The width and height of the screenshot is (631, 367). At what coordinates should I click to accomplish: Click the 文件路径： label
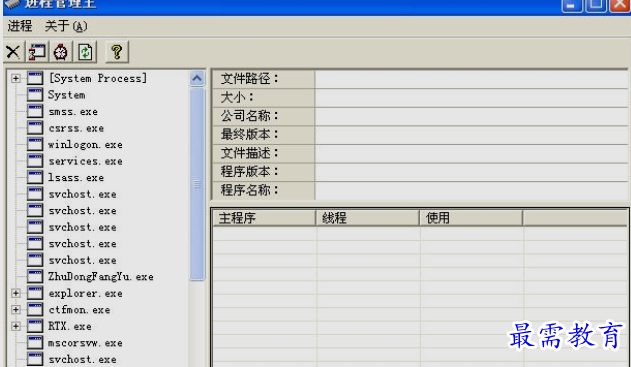coord(250,78)
